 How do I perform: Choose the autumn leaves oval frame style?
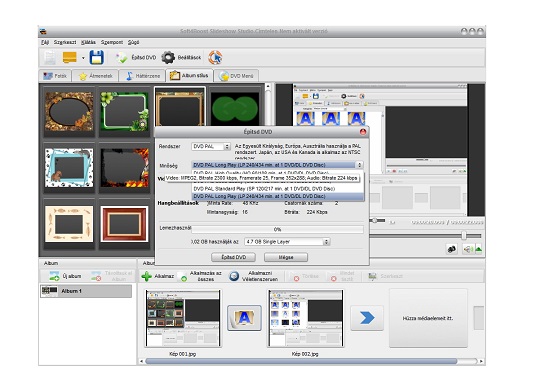(69, 111)
